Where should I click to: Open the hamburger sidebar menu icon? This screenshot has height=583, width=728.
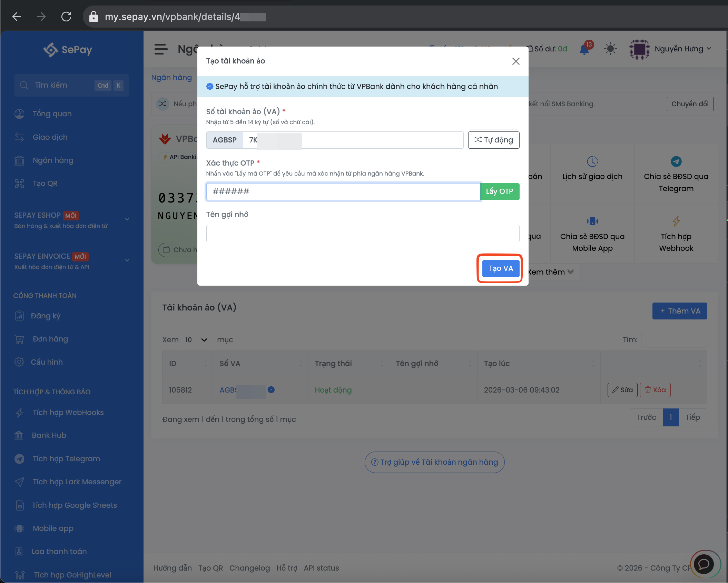[x=161, y=49]
